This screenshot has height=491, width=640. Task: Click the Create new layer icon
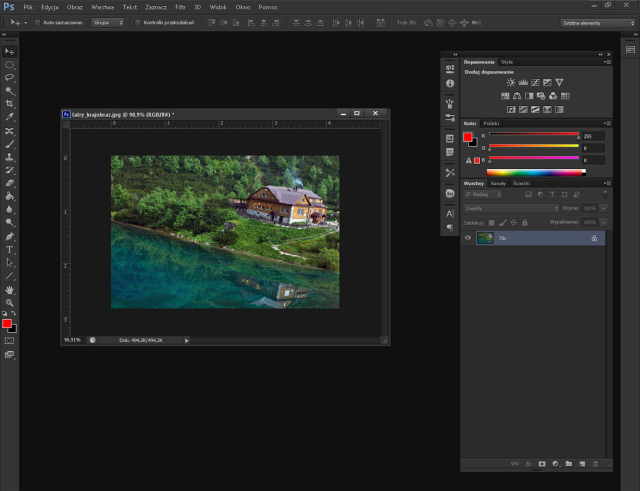(582, 464)
